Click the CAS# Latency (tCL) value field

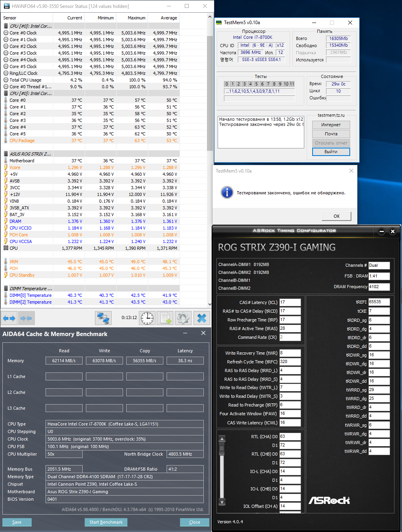(290, 302)
